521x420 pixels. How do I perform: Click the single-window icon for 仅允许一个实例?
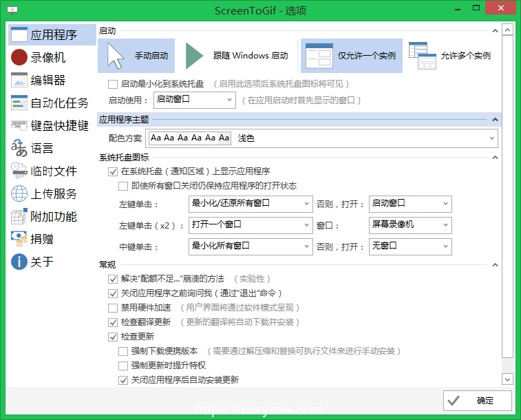tap(319, 56)
